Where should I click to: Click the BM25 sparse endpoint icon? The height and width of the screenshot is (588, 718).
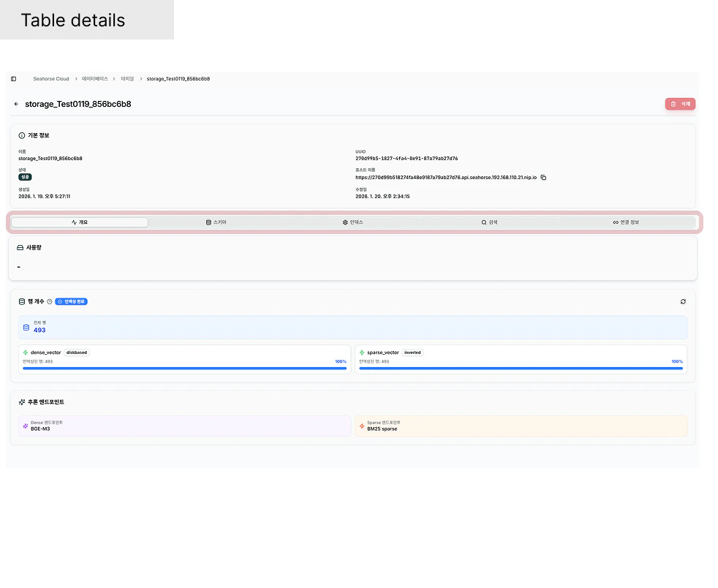pos(362,426)
